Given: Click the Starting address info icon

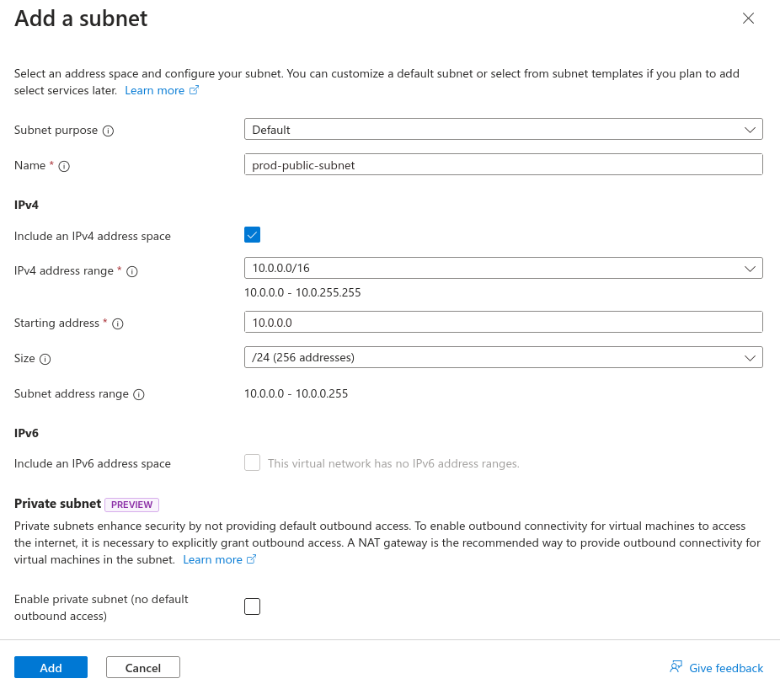Looking at the screenshot, I should click(x=118, y=323).
